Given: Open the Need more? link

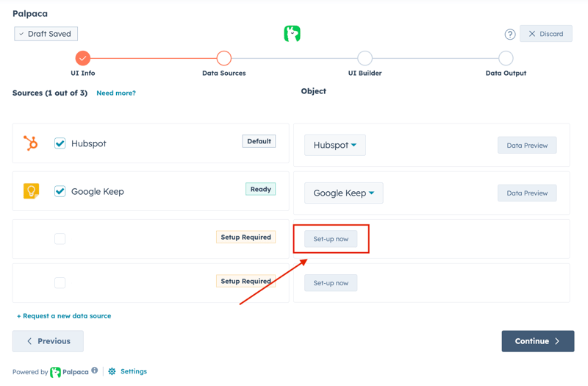Looking at the screenshot, I should [x=116, y=93].
